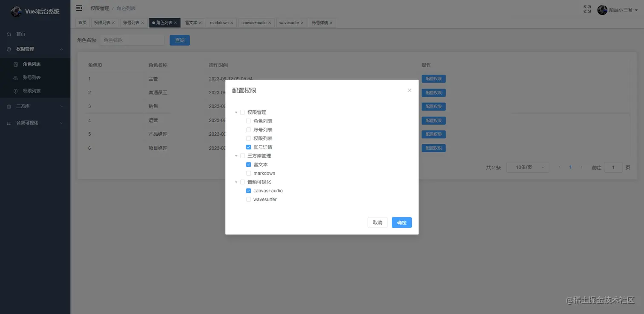Click the 取消 cancel button
This screenshot has width=644, height=314.
coord(377,223)
